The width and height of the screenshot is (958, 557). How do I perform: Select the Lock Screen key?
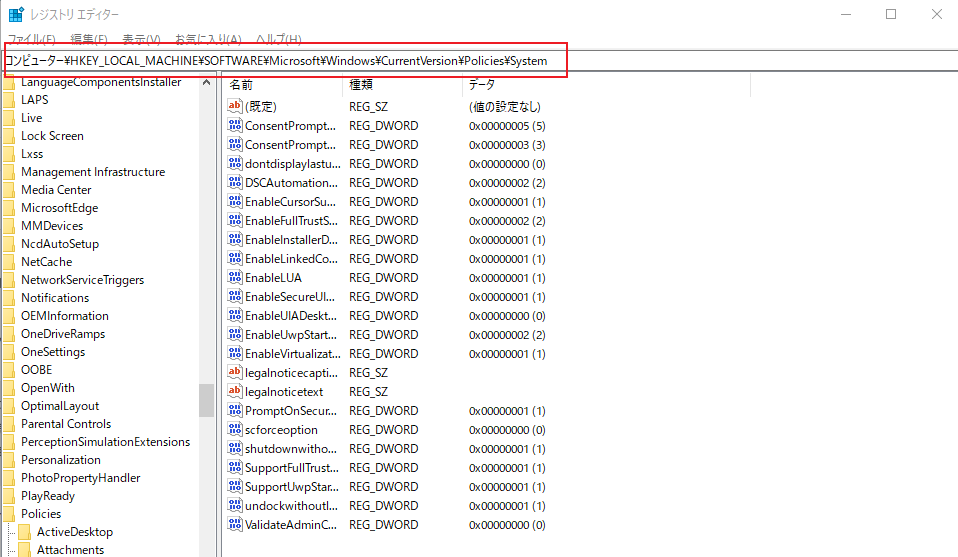[x=52, y=136]
